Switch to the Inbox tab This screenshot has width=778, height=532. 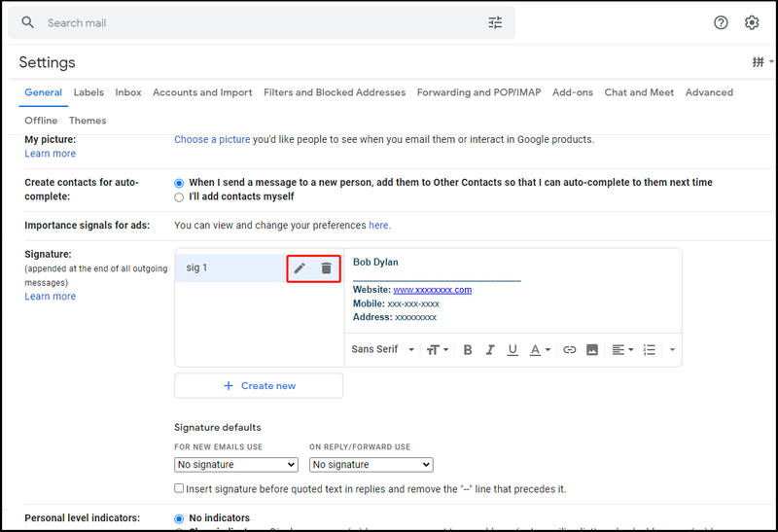click(x=128, y=92)
